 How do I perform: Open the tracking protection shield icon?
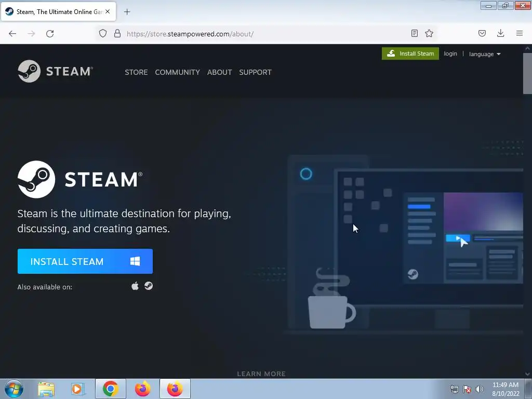(x=103, y=33)
